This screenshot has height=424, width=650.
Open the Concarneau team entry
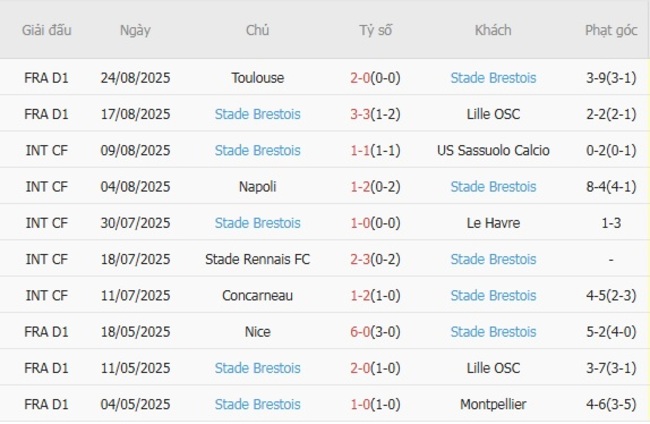click(x=257, y=296)
